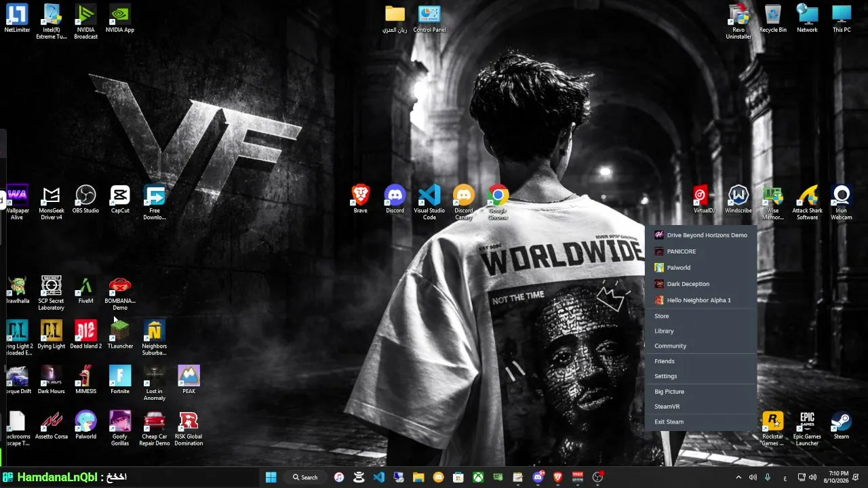This screenshot has width=868, height=488.
Task: Select the NVIDIA App desktop icon
Action: (120, 19)
